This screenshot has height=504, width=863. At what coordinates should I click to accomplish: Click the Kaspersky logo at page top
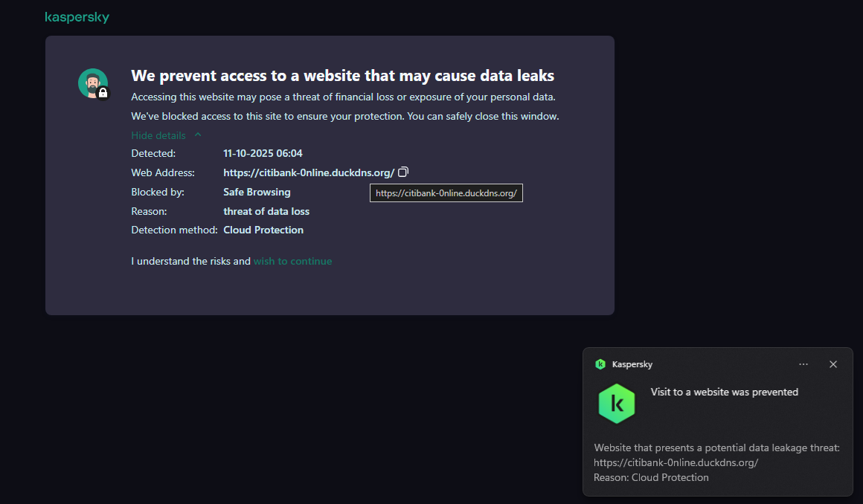point(77,17)
